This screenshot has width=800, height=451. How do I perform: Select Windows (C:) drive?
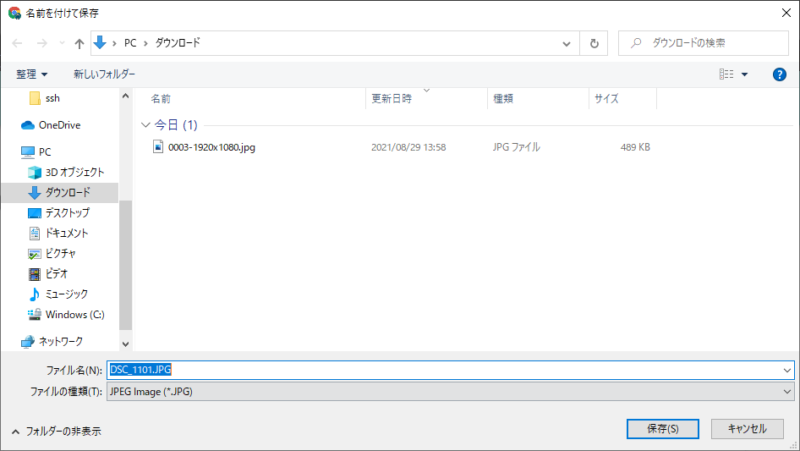click(74, 314)
